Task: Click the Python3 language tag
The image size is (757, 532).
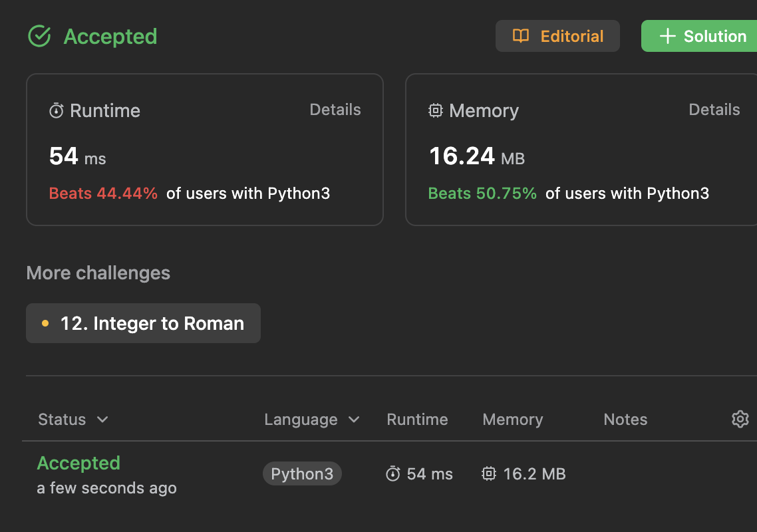Action: click(302, 473)
